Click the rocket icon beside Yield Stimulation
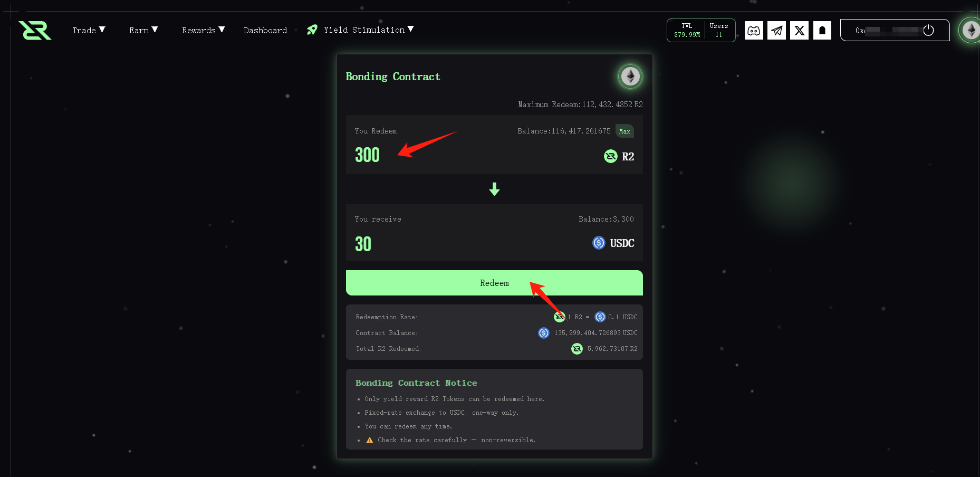Screen dimensions: 980x477 pyautogui.click(x=312, y=30)
